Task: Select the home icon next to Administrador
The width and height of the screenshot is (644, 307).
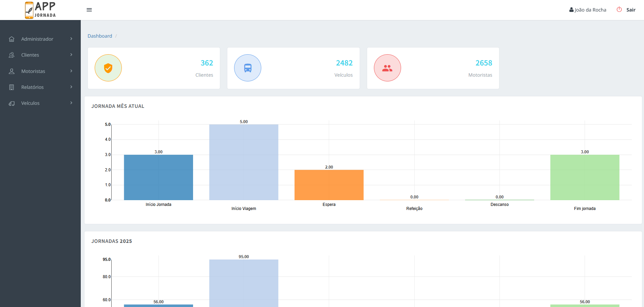Action: 12,39
